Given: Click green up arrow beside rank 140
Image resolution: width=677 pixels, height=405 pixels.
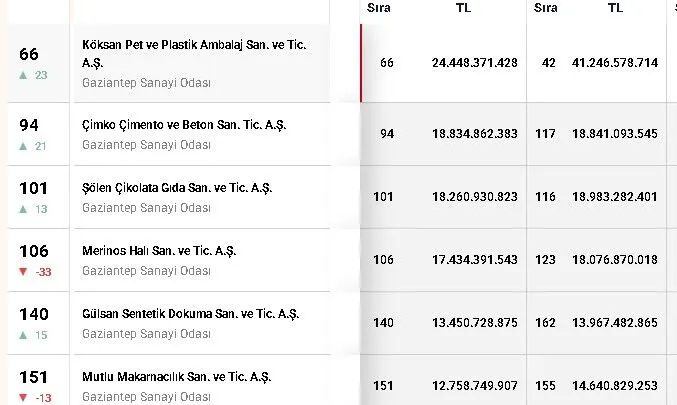Looking at the screenshot, I should coord(24,335).
